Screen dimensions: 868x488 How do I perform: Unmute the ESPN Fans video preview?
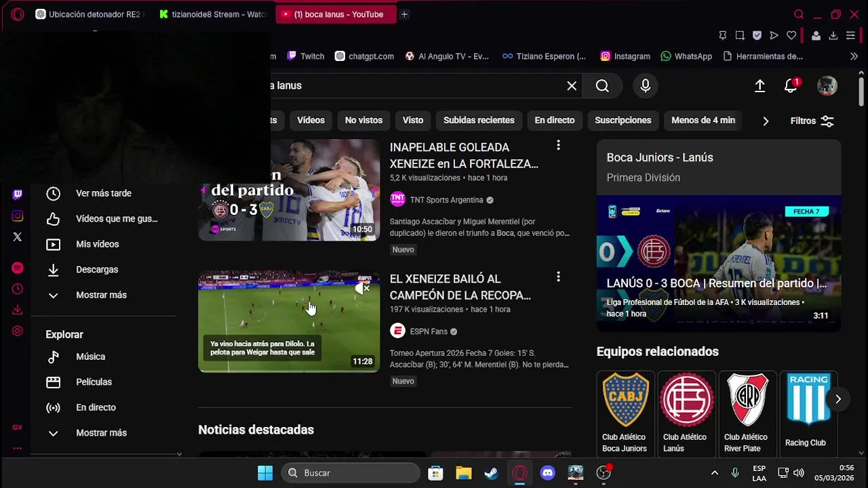[363, 288]
